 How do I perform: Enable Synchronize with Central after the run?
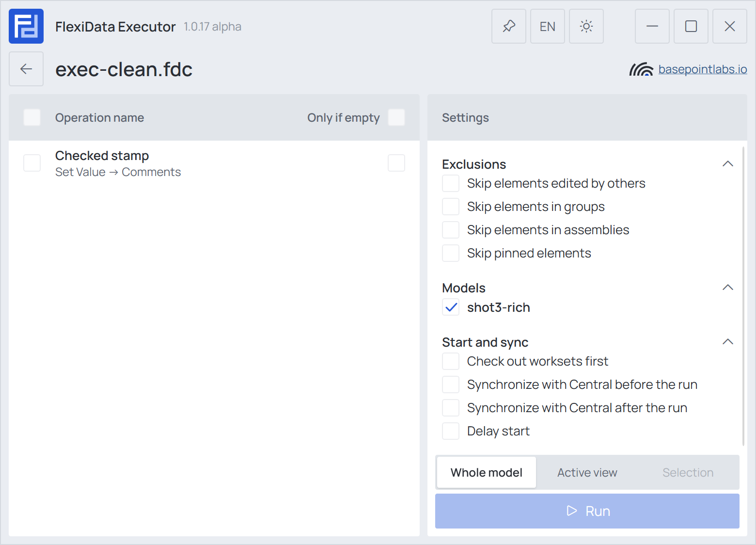[451, 408]
